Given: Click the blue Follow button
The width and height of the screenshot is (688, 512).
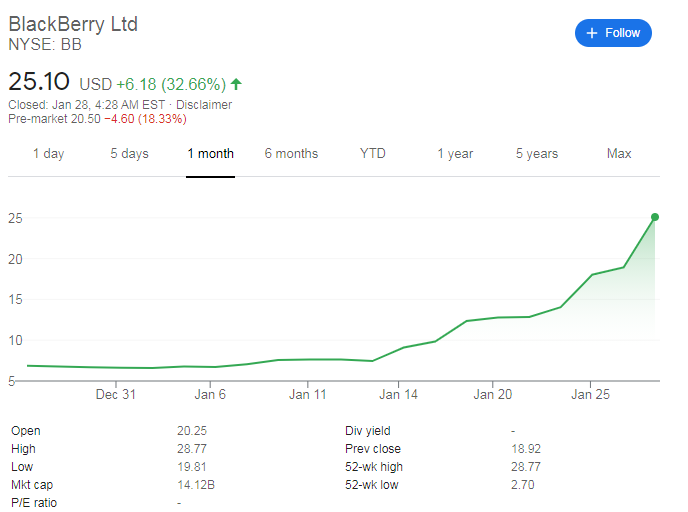Looking at the screenshot, I should point(613,33).
